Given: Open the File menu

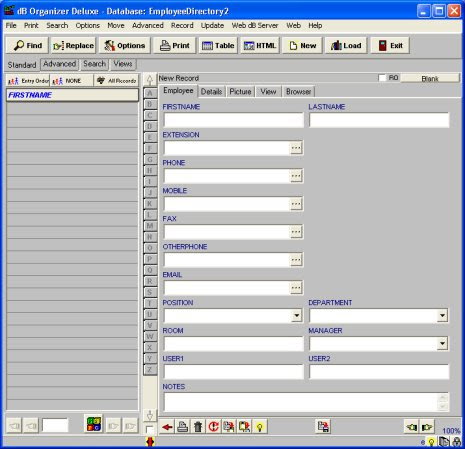Looking at the screenshot, I should tap(11, 25).
